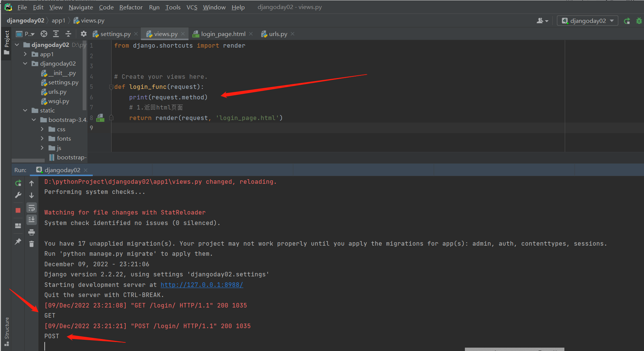Screen dimensions: 644x351
Task: Open the Tools menu
Action: coord(173,7)
